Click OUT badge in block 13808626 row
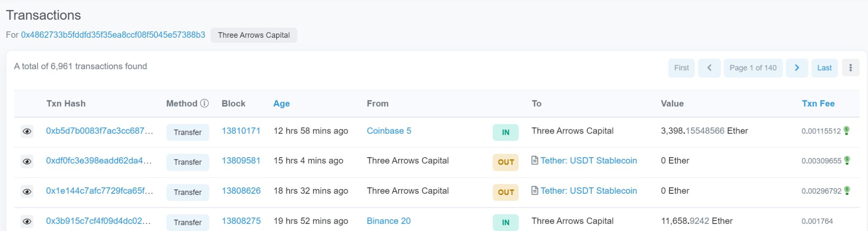This screenshot has width=868, height=231. [x=506, y=192]
